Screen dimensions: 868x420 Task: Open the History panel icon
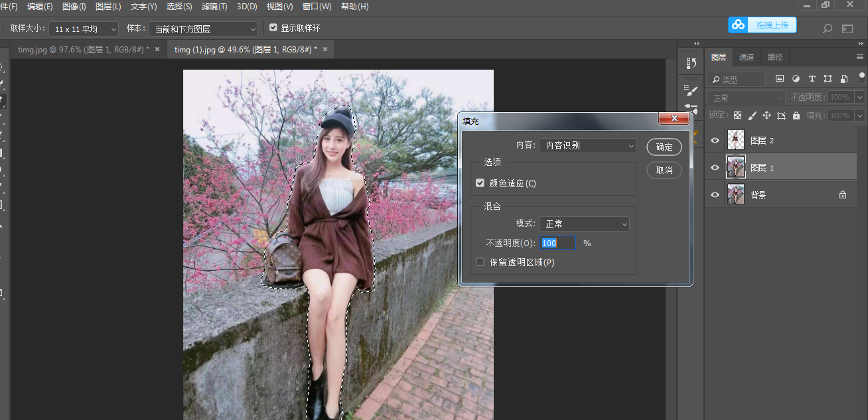click(x=691, y=63)
